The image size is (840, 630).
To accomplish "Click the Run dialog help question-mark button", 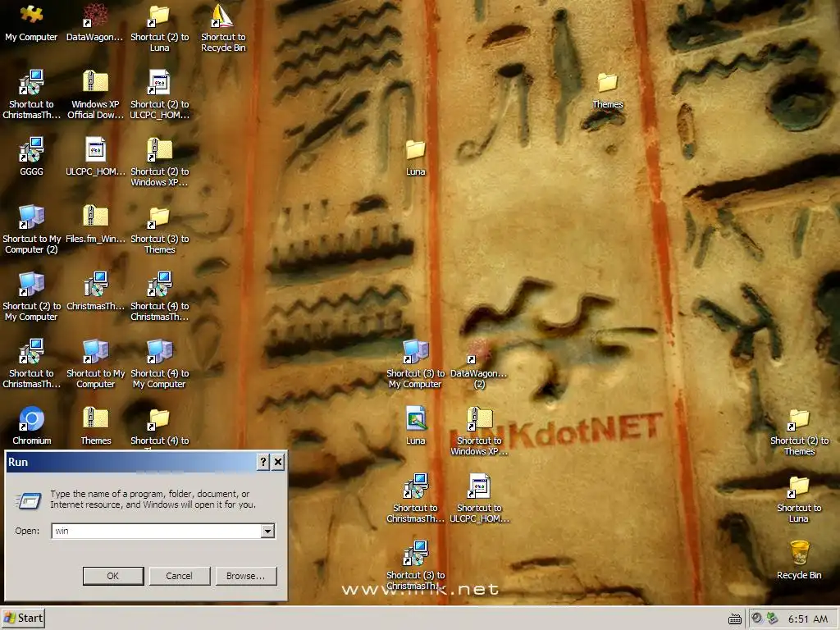I will [263, 462].
